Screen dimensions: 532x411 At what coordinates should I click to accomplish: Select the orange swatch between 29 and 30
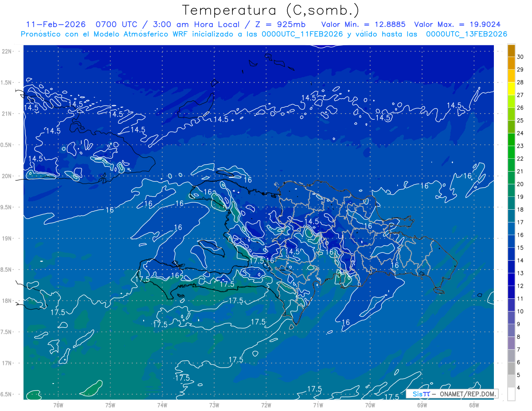[511, 63]
